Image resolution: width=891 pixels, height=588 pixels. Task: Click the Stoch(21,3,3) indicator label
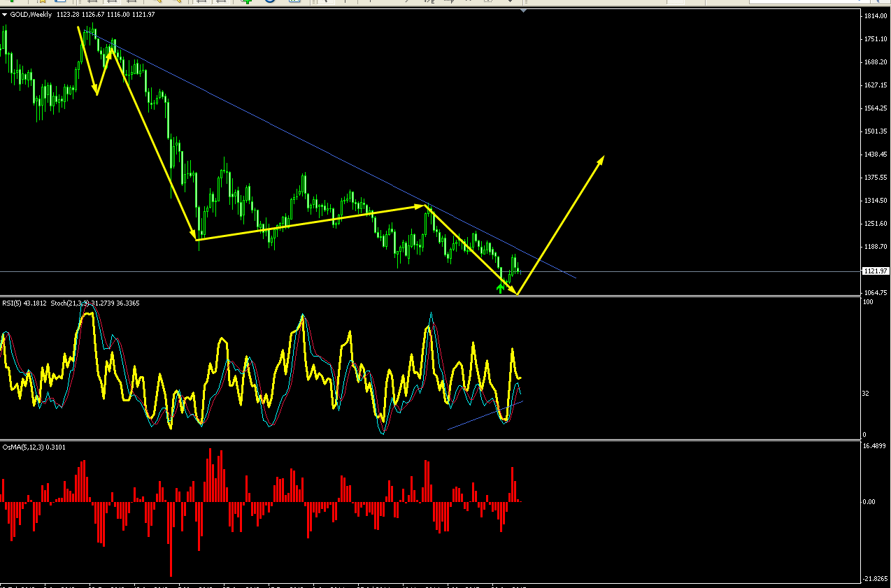click(94, 303)
